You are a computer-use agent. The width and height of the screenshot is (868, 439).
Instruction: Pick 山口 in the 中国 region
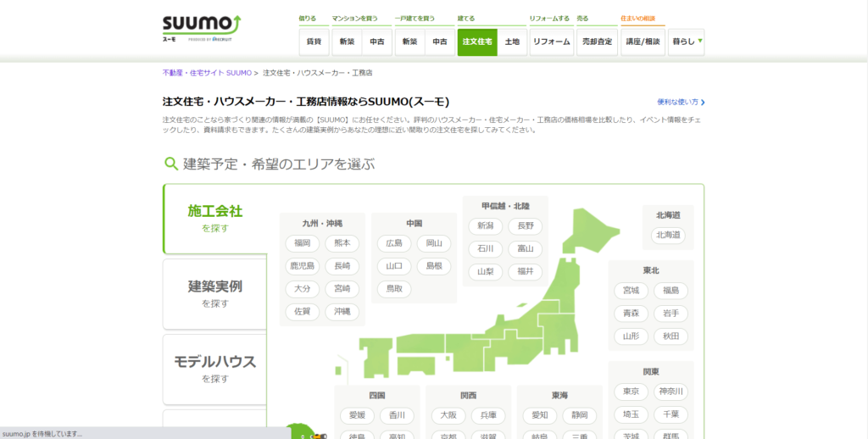394,266
